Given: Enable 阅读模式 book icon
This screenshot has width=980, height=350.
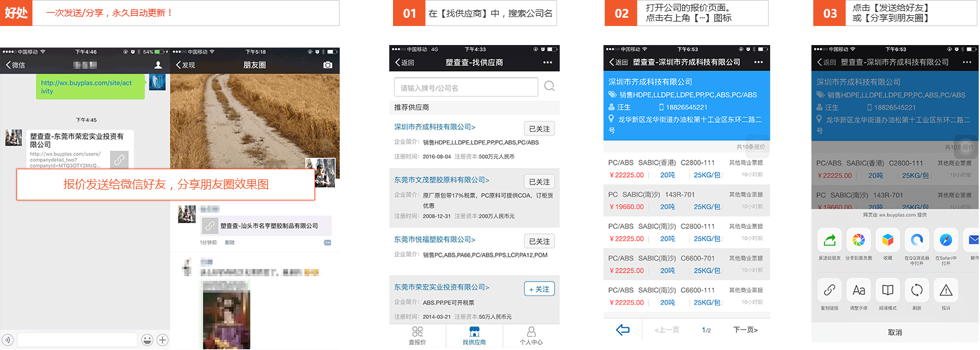Looking at the screenshot, I should 887,290.
